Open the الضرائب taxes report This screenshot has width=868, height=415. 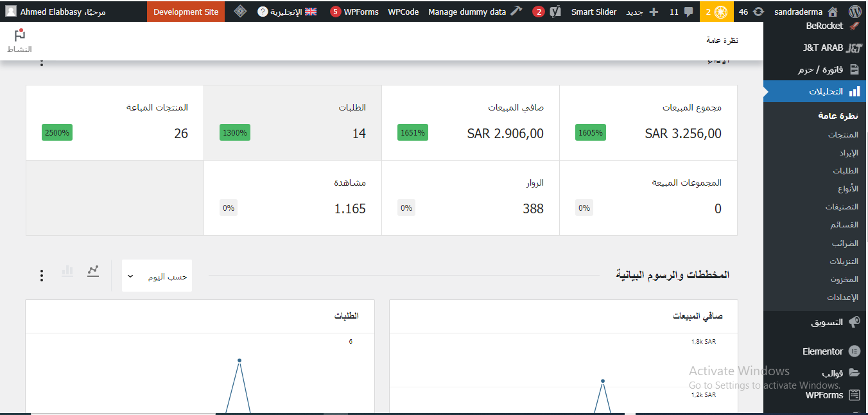845,243
